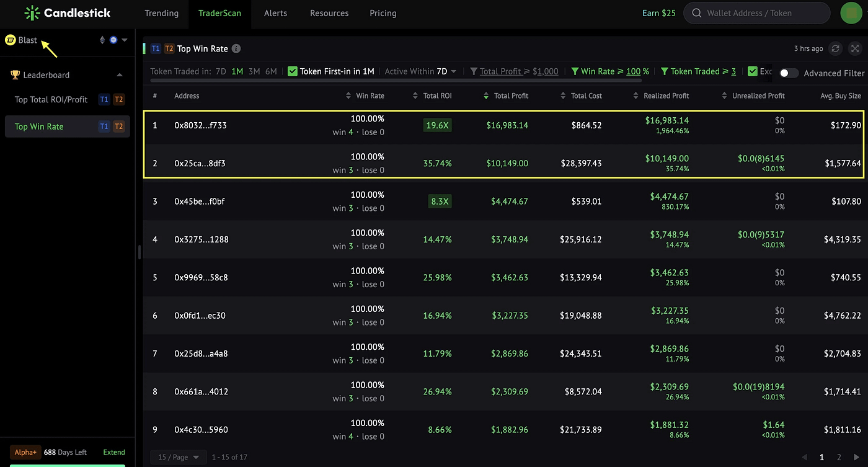Uncheck Token First-in in 1M checkbox
This screenshot has width=868, height=467.
pyautogui.click(x=293, y=71)
